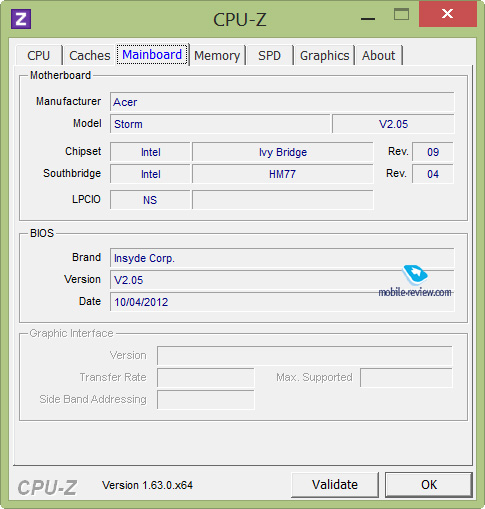Click the BIOS Version field V2.05
Viewport: 485px width, 509px height.
coord(282,280)
